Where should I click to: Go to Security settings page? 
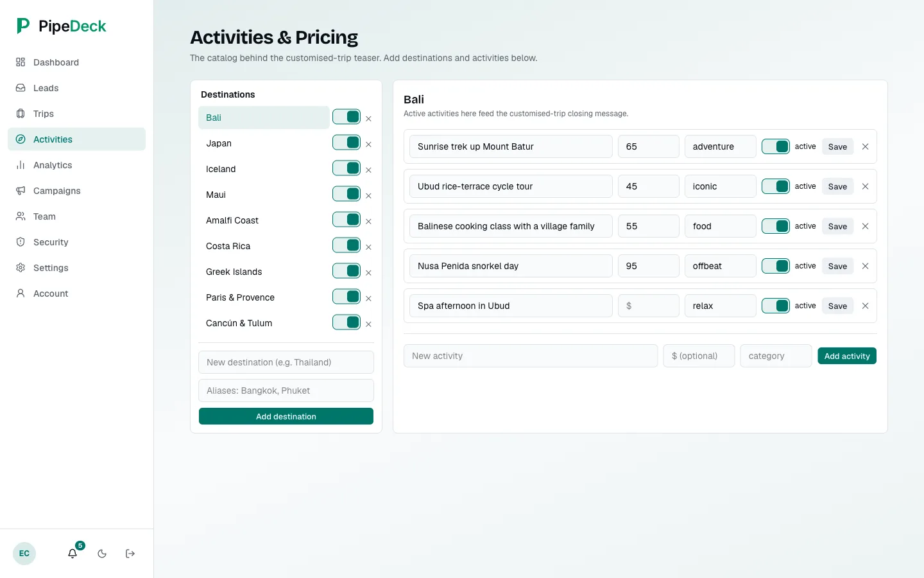(x=76, y=242)
